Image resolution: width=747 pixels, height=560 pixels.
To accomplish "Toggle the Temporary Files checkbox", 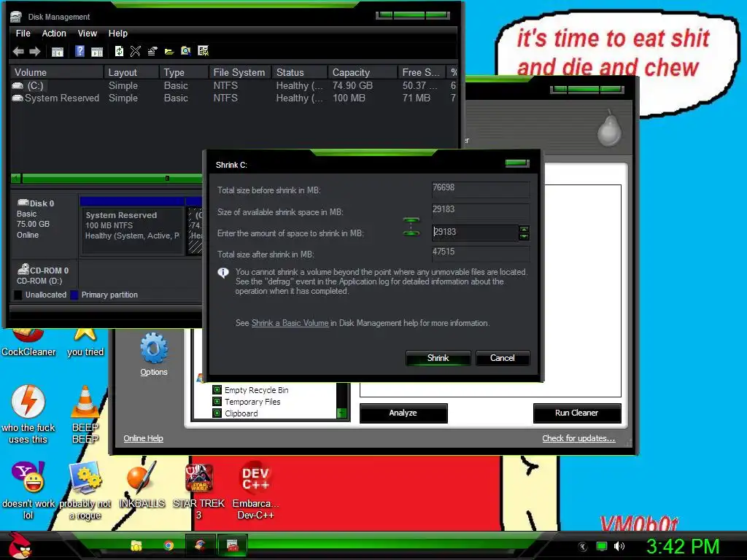I will pos(217,402).
